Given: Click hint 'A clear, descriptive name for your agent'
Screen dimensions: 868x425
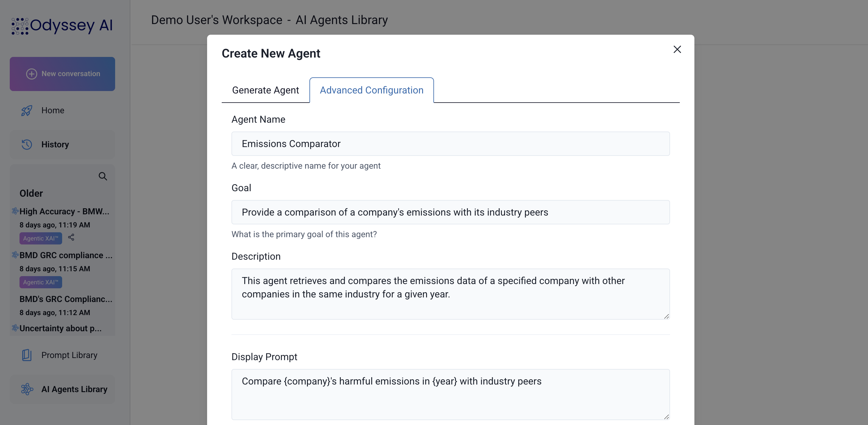Looking at the screenshot, I should click(x=306, y=166).
